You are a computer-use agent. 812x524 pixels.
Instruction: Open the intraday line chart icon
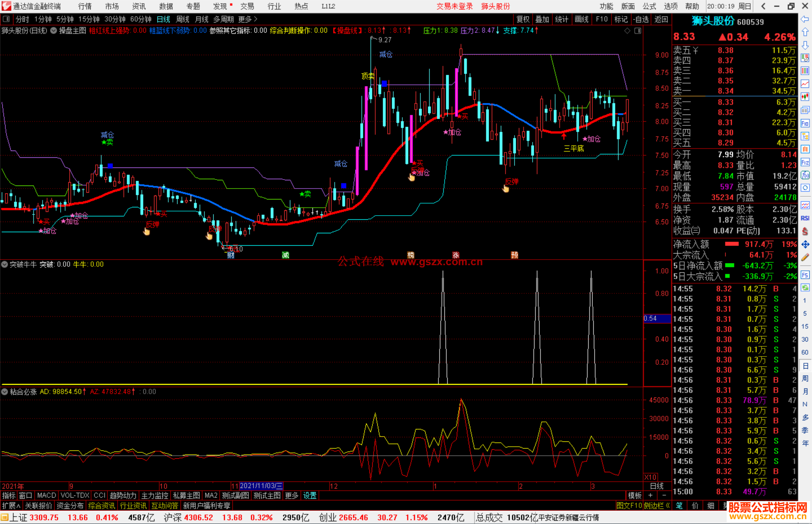805,84
